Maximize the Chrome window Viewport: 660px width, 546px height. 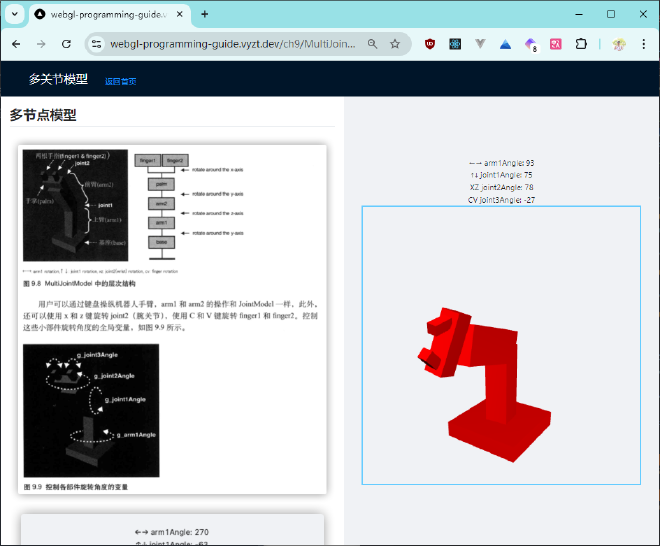pyautogui.click(x=611, y=14)
